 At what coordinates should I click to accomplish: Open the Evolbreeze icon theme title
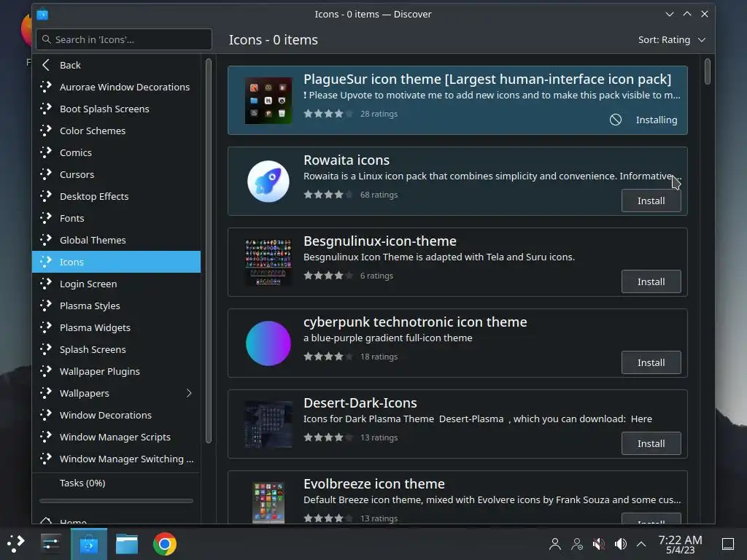(x=374, y=484)
